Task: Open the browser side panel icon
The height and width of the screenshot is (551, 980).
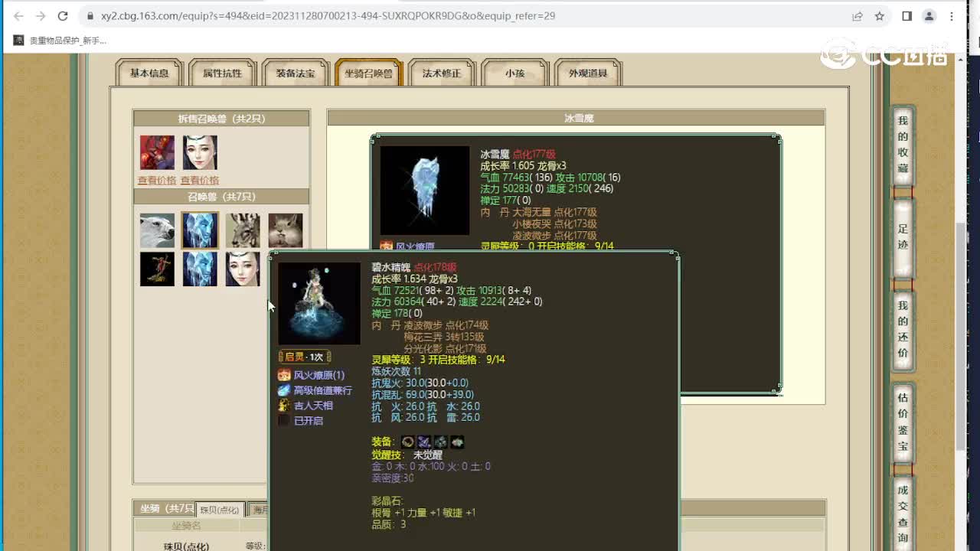Action: (x=907, y=16)
